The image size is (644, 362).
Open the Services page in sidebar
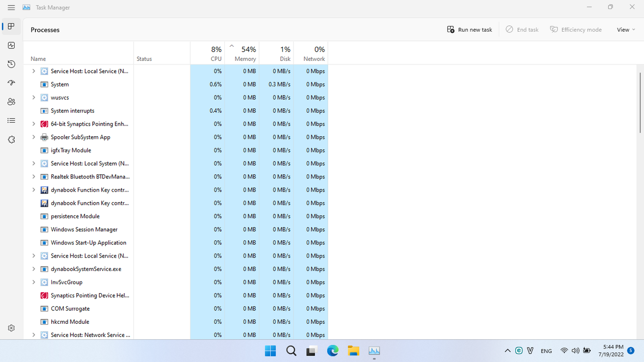click(x=11, y=140)
